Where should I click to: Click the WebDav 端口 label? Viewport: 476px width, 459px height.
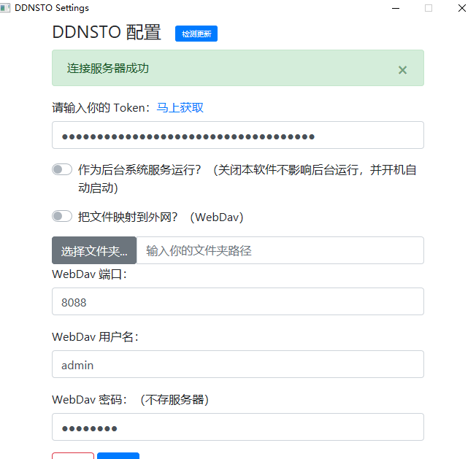tap(89, 274)
